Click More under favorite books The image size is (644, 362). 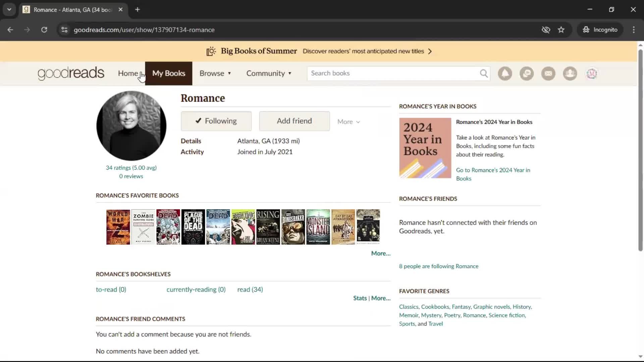tap(381, 253)
